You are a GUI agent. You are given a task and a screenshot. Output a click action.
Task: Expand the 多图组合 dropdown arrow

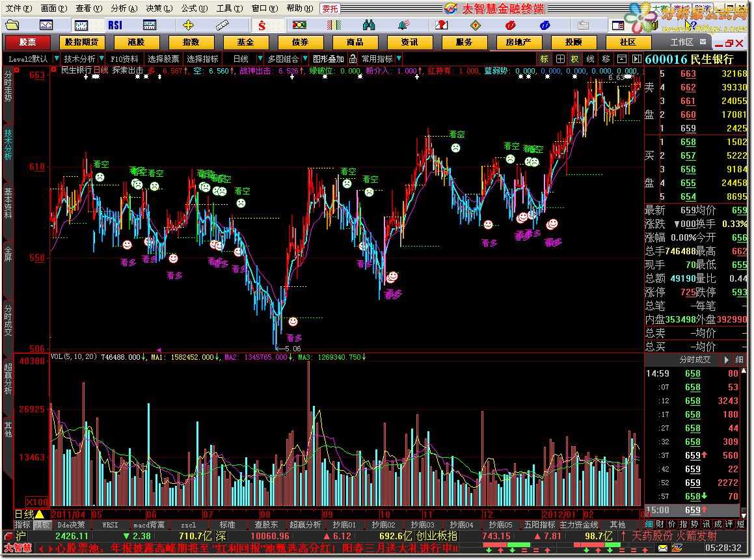(305, 59)
